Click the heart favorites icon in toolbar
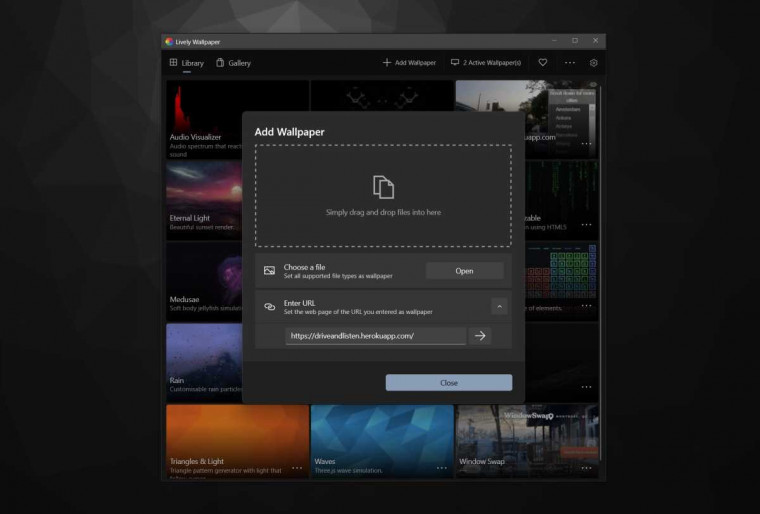The width and height of the screenshot is (760, 514). click(543, 63)
